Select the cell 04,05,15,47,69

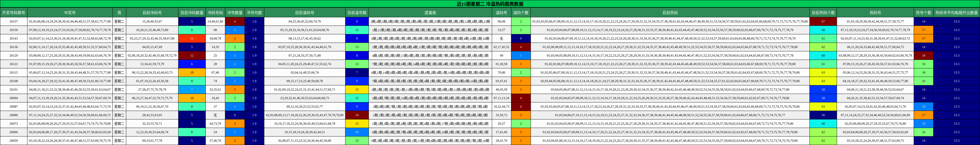pyautogui.click(x=152, y=47)
